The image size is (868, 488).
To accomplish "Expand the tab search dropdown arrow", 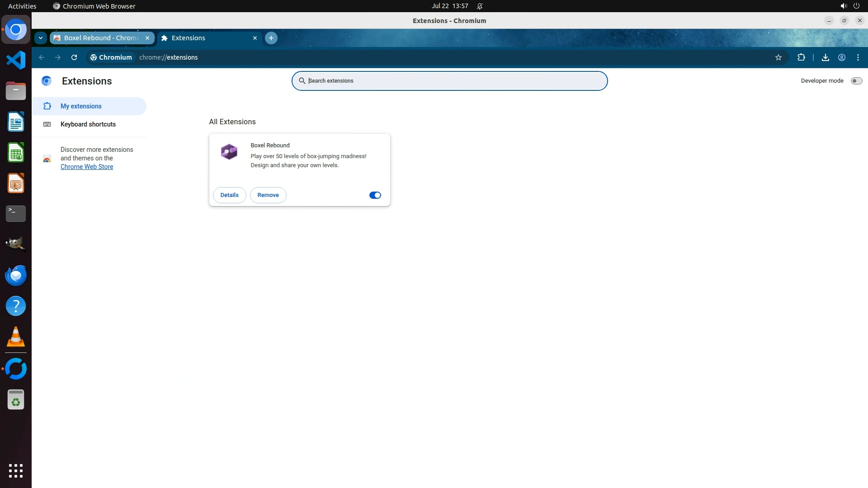I will tap(41, 38).
